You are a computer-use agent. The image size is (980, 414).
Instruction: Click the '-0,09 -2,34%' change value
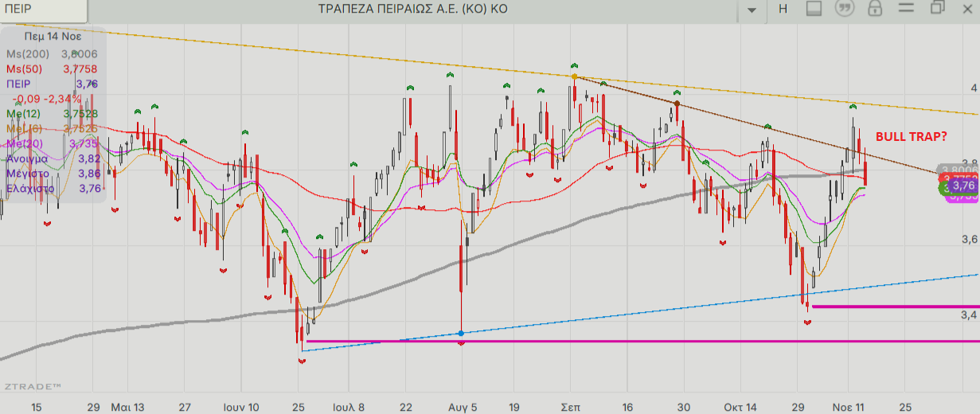click(46, 99)
